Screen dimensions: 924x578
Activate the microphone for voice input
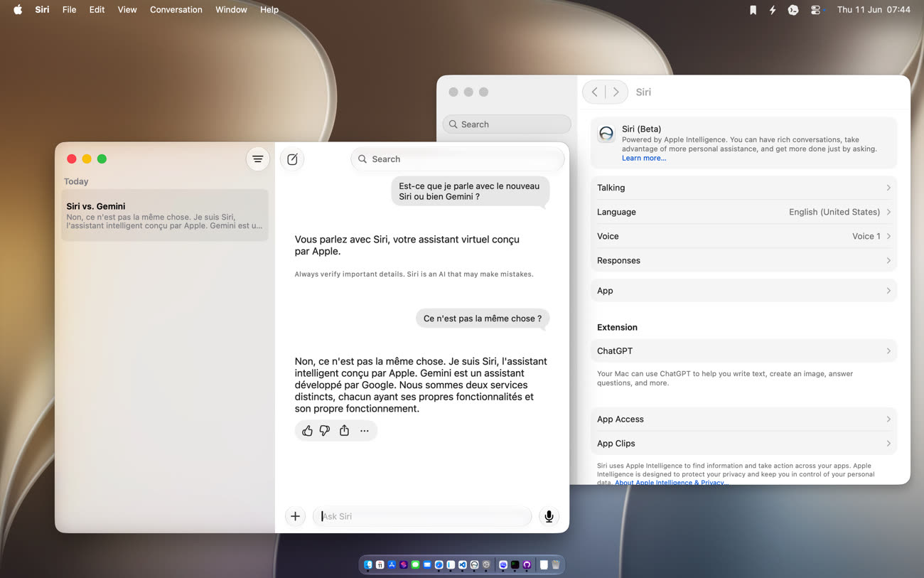[x=549, y=516]
